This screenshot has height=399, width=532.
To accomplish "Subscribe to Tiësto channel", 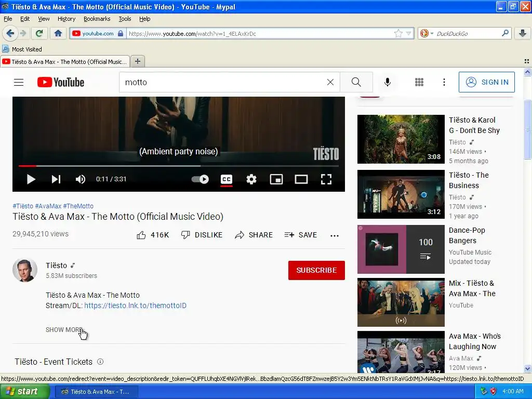I will pos(316,270).
